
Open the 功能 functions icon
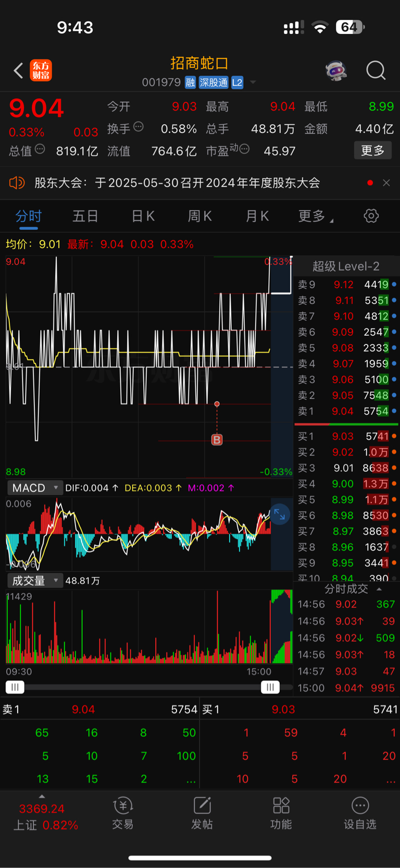click(281, 813)
